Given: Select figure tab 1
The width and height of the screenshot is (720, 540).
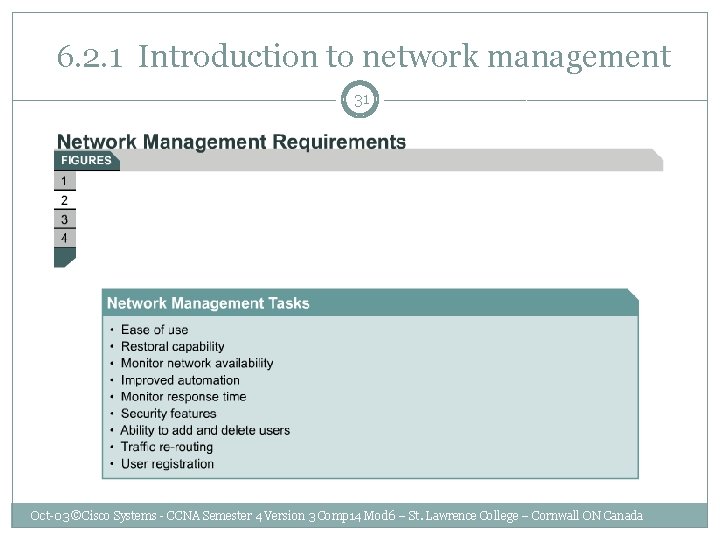Looking at the screenshot, I should 65,181.
